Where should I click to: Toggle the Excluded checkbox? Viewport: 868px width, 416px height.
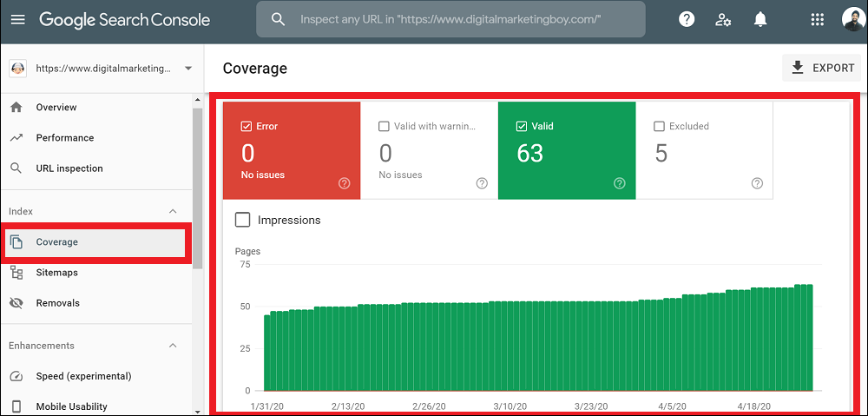pyautogui.click(x=660, y=126)
